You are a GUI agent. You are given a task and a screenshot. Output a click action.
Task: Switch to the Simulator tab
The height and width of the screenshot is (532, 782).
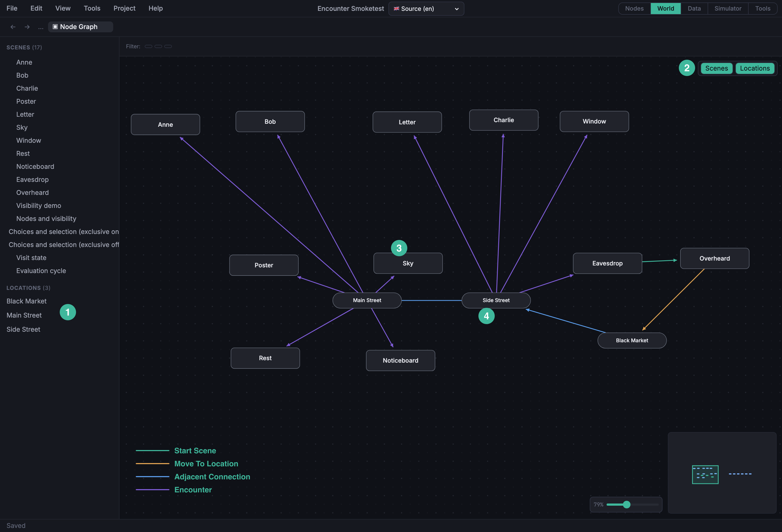click(x=728, y=8)
